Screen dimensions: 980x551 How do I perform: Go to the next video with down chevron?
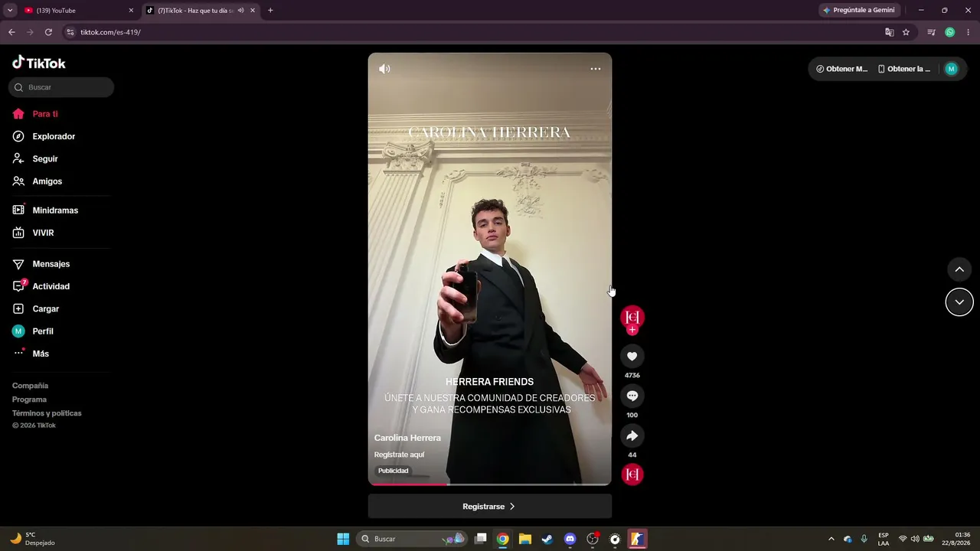pos(959,302)
